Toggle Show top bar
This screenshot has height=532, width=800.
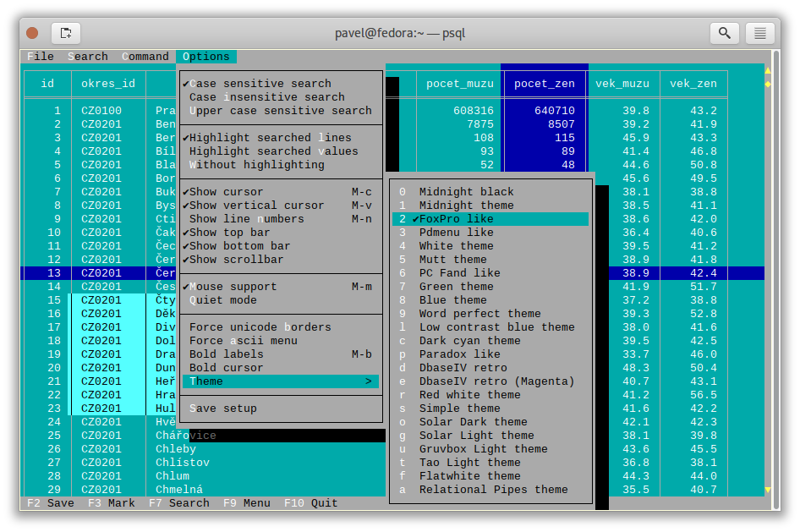281,232
